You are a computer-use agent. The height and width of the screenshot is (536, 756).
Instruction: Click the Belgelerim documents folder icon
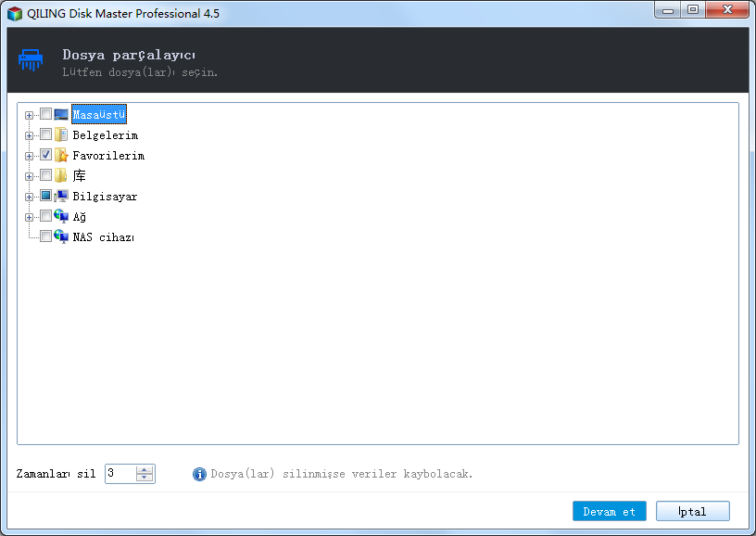(x=61, y=134)
